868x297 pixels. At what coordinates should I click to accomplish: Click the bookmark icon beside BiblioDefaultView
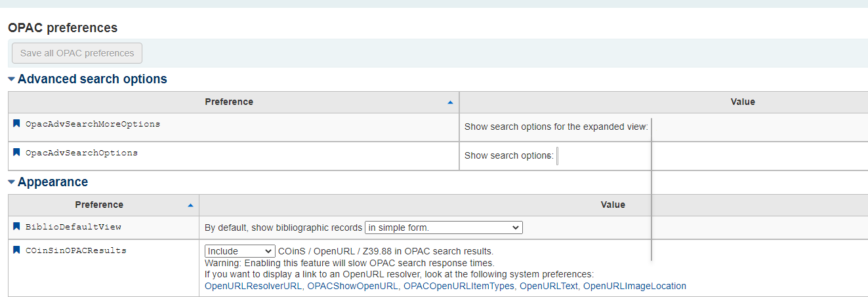point(17,226)
